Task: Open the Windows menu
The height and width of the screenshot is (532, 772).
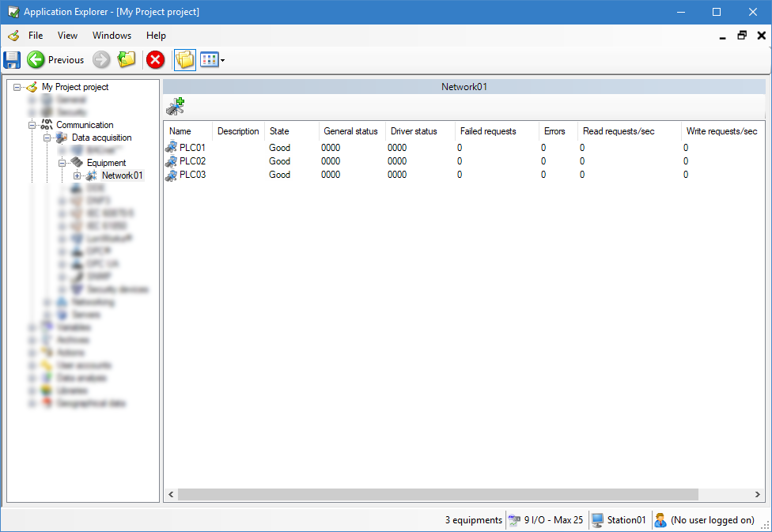Action: (x=112, y=36)
